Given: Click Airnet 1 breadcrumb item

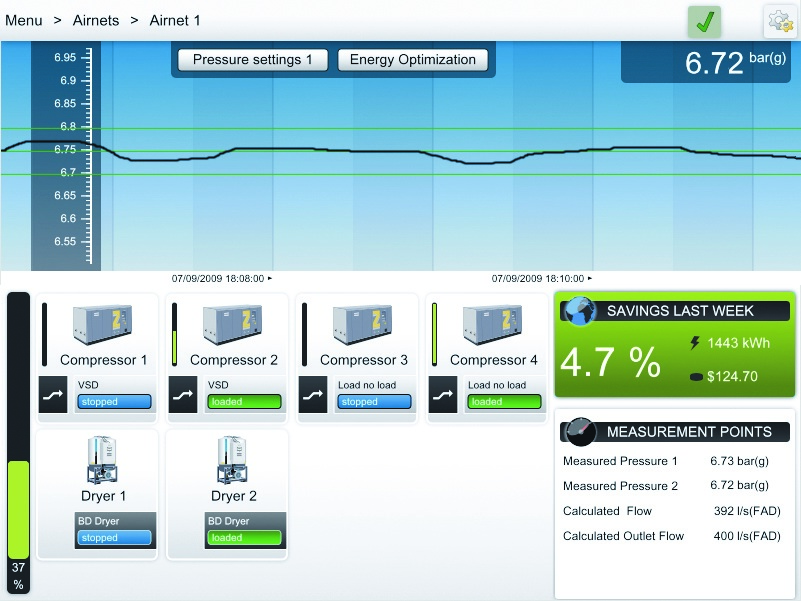Looking at the screenshot, I should tap(175, 20).
